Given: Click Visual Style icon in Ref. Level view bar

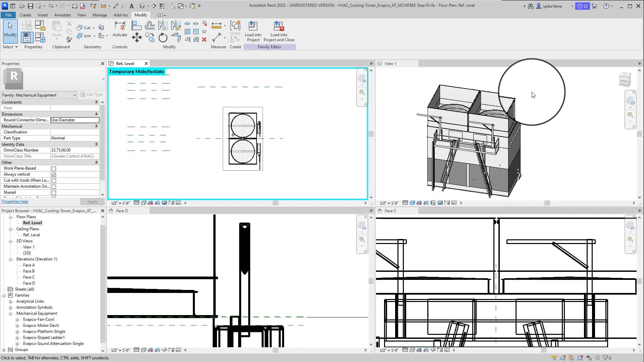Looking at the screenshot, I should [144, 203].
